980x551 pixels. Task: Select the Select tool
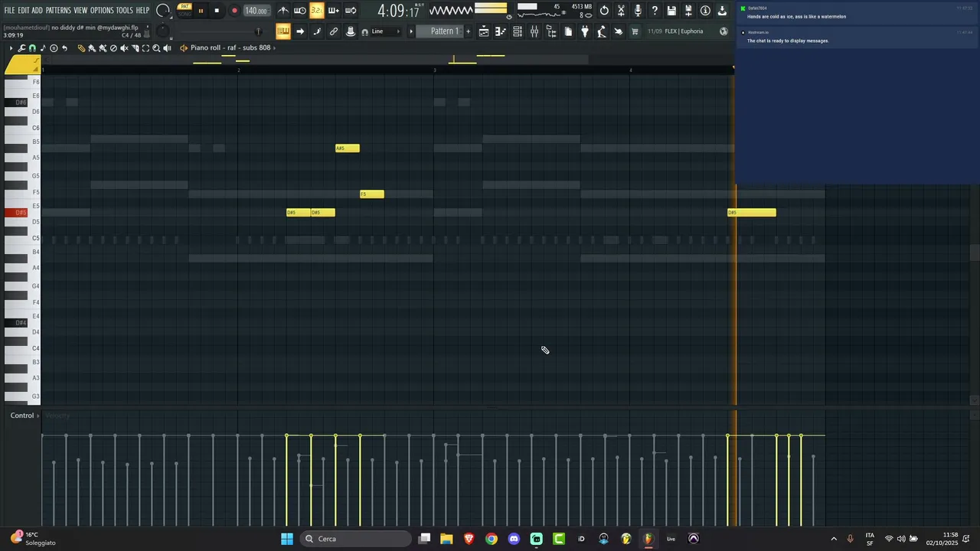point(145,48)
